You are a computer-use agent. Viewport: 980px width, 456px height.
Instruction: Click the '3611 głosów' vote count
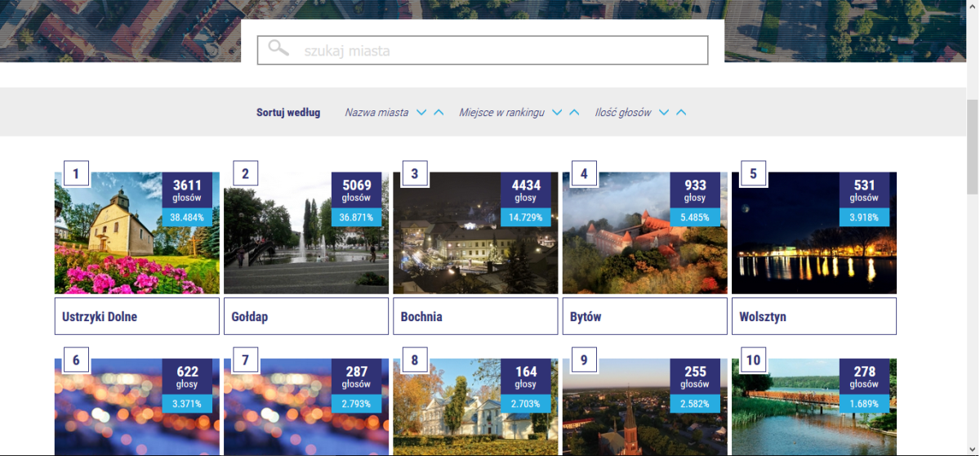click(187, 190)
